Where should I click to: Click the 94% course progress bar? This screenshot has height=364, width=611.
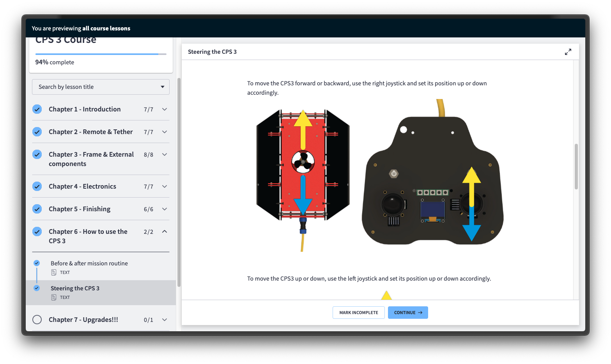pyautogui.click(x=101, y=54)
